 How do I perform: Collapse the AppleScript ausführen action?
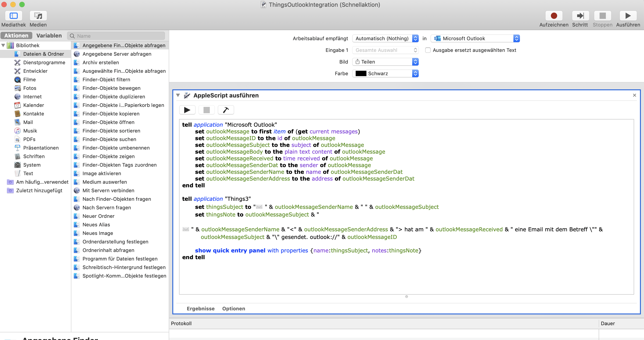point(178,95)
